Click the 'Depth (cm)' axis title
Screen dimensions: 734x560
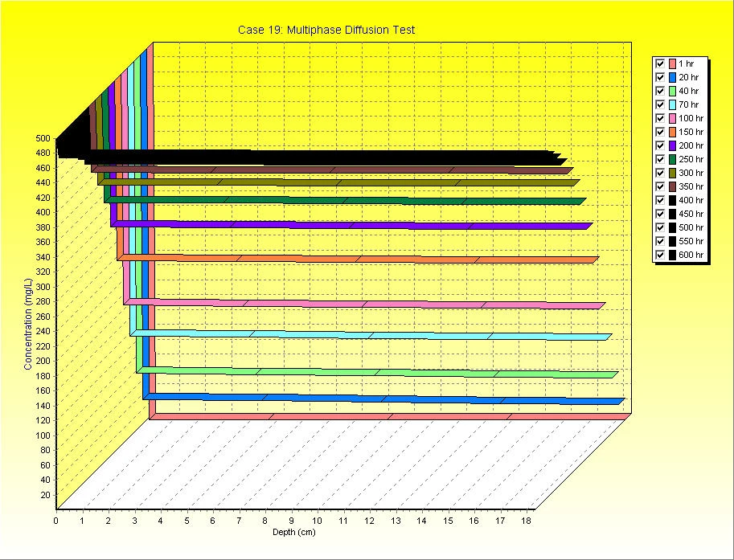[294, 532]
